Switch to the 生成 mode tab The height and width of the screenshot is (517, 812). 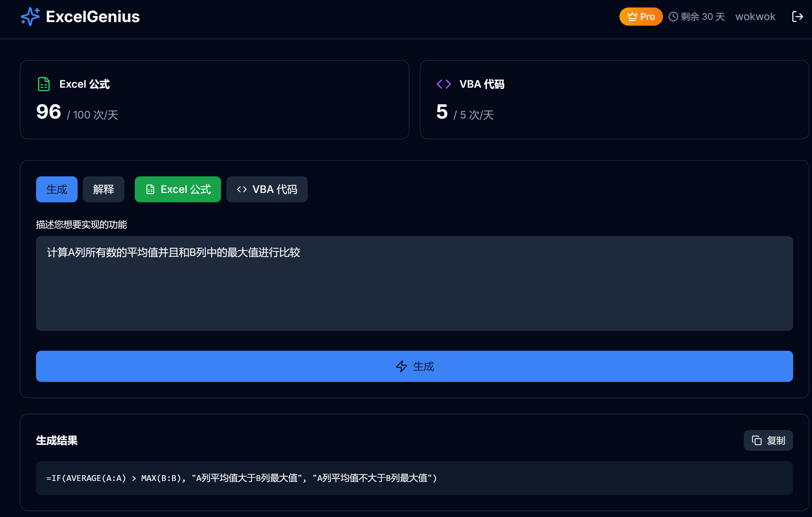coord(56,189)
